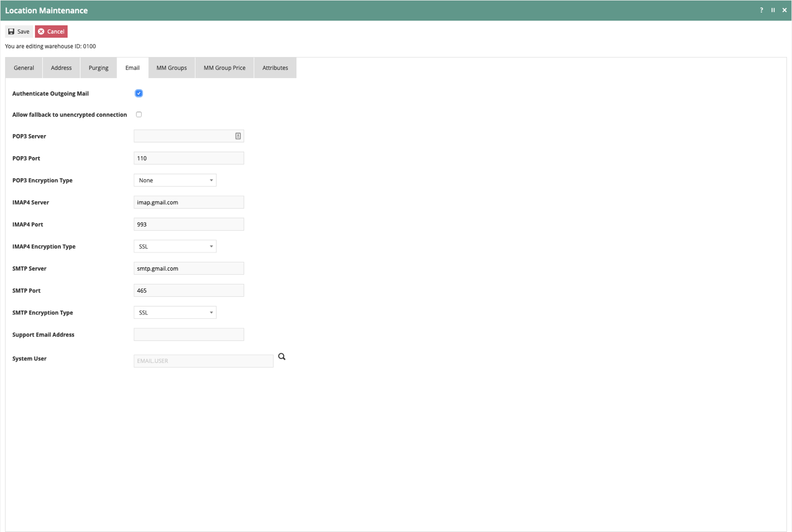Viewport: 792px width, 532px height.
Task: Click the 'Support Email Address' label
Action: (43, 335)
